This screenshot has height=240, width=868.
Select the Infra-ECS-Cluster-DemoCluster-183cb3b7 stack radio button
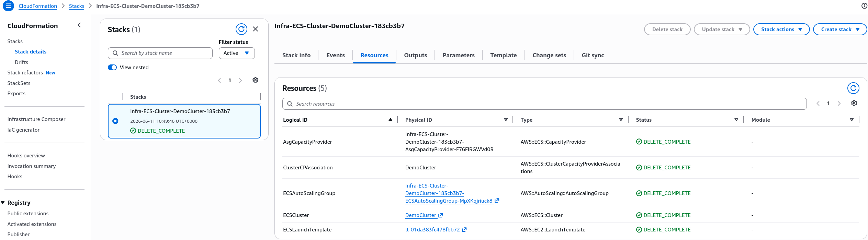[x=115, y=121]
